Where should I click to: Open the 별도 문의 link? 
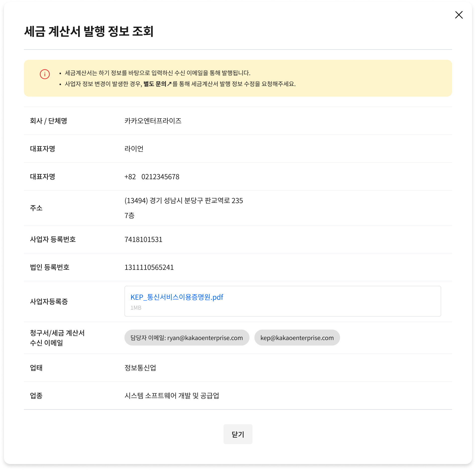pyautogui.click(x=155, y=84)
